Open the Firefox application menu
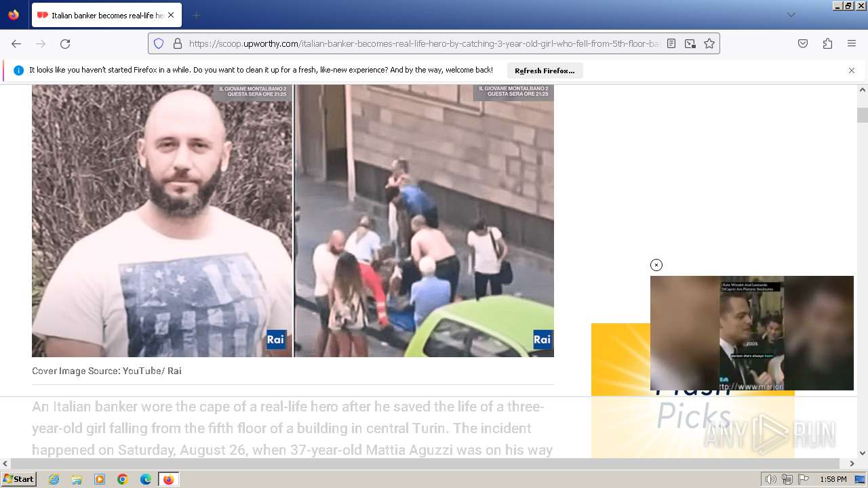The width and height of the screenshot is (868, 488). click(852, 43)
